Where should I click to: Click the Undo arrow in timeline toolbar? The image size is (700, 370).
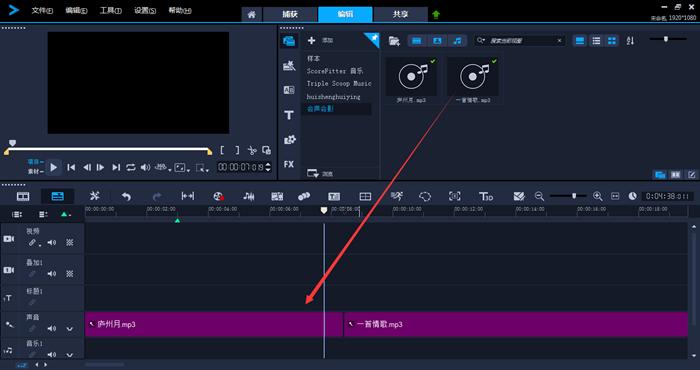coord(126,196)
